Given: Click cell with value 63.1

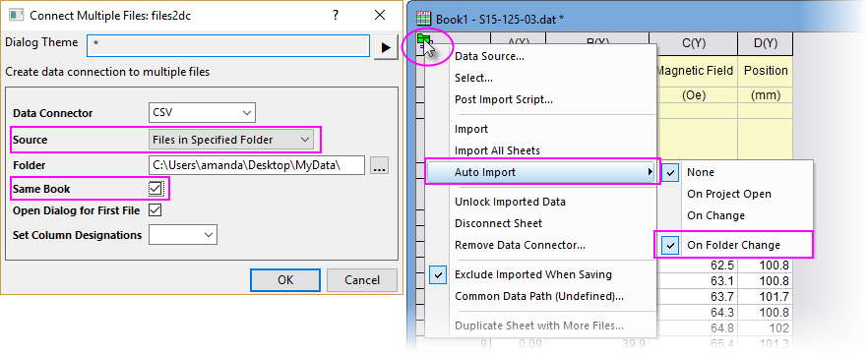Looking at the screenshot, I should (697, 281).
